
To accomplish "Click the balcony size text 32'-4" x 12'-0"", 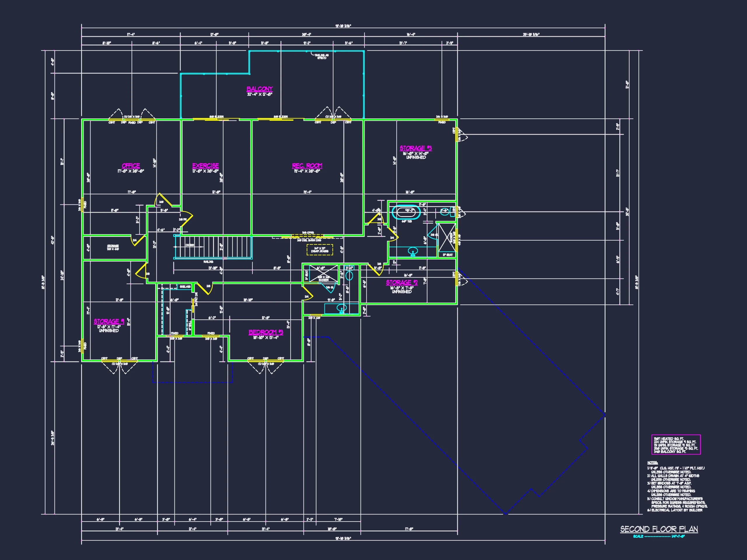I will pyautogui.click(x=259, y=94).
